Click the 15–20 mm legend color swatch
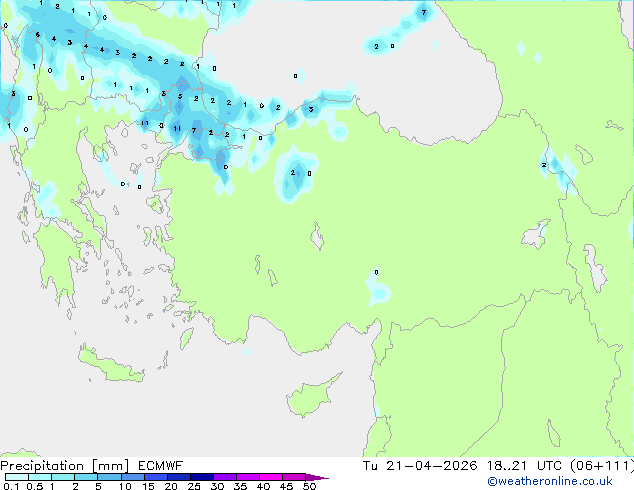634x490 pixels. pos(155,477)
